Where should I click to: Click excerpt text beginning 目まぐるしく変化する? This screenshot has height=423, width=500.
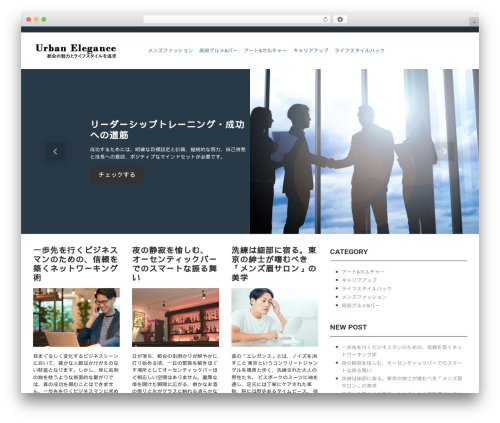point(76,373)
